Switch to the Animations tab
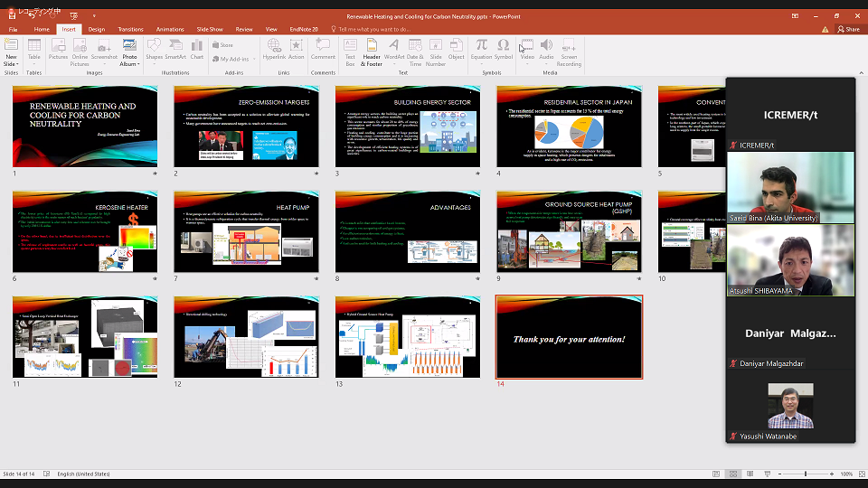This screenshot has height=488, width=868. 170,29
